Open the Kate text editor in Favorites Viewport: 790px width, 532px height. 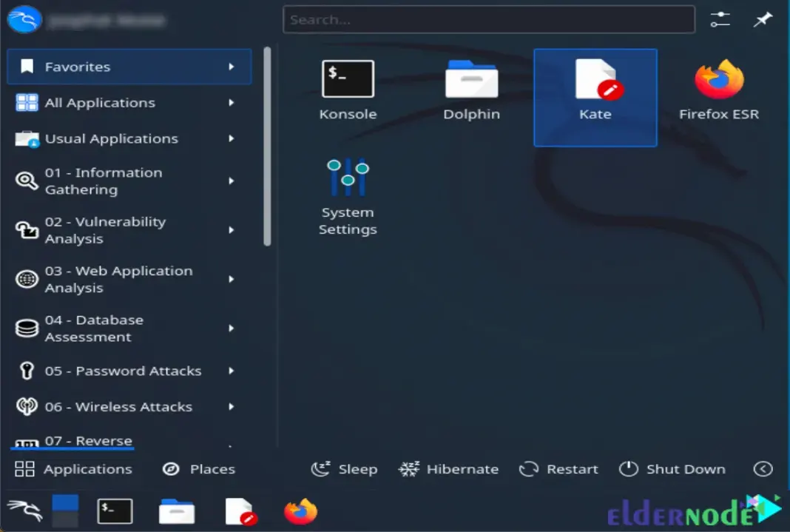595,97
